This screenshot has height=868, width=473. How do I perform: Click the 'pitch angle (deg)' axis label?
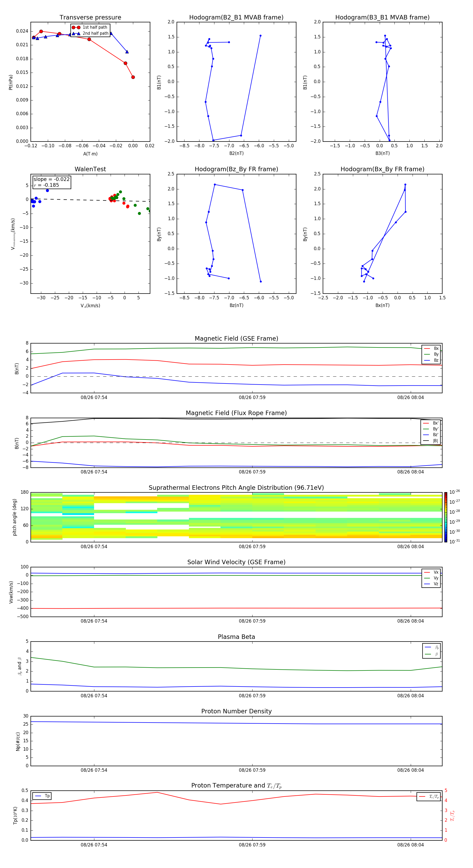15,517
